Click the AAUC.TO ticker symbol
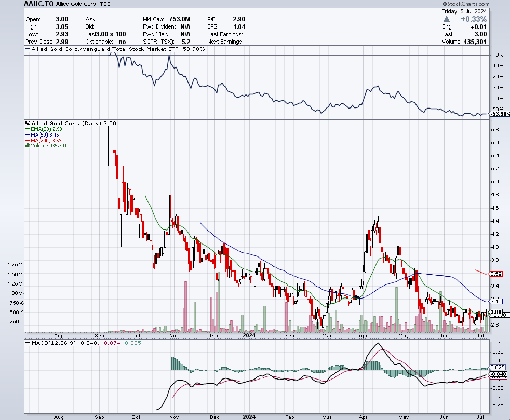 (39, 4)
